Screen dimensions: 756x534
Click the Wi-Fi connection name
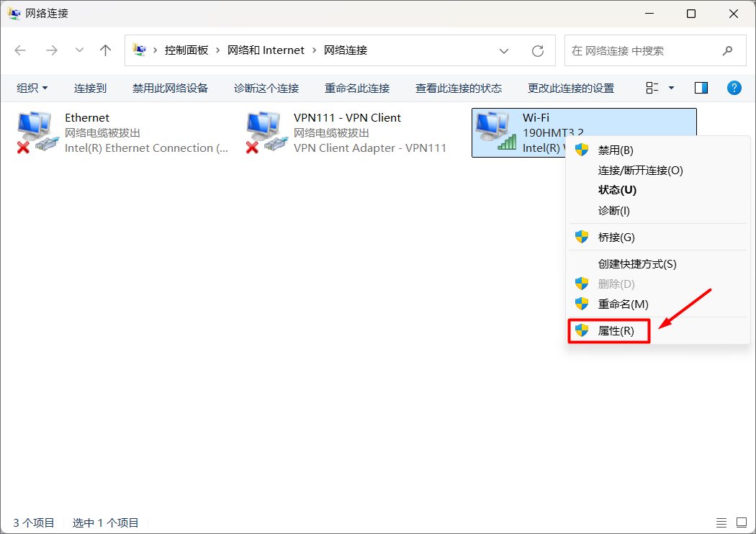click(x=536, y=117)
